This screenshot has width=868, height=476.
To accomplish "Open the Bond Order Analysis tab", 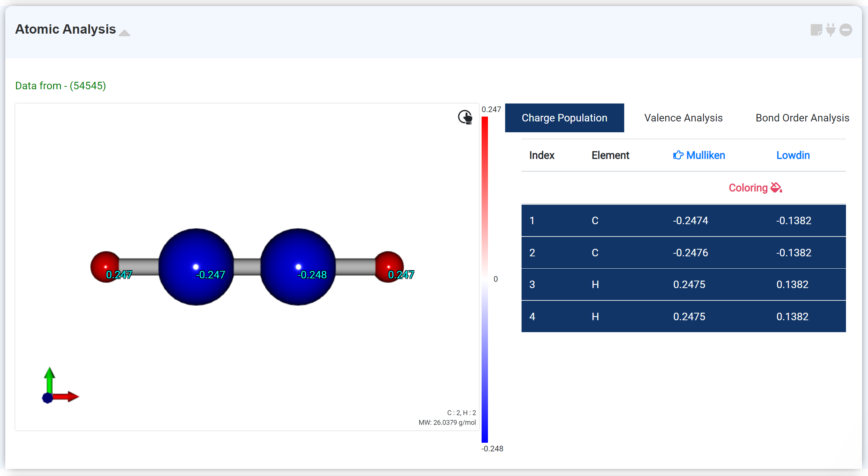I will 802,118.
